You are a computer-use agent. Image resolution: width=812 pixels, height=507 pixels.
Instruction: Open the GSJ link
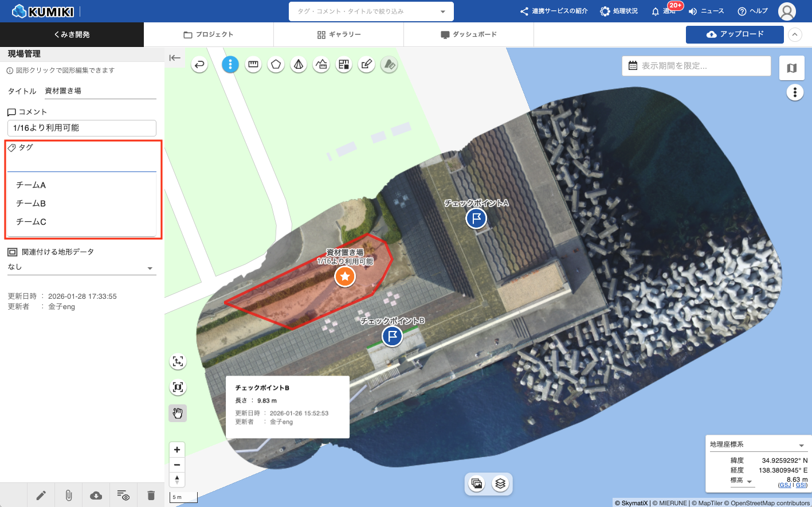pos(784,485)
